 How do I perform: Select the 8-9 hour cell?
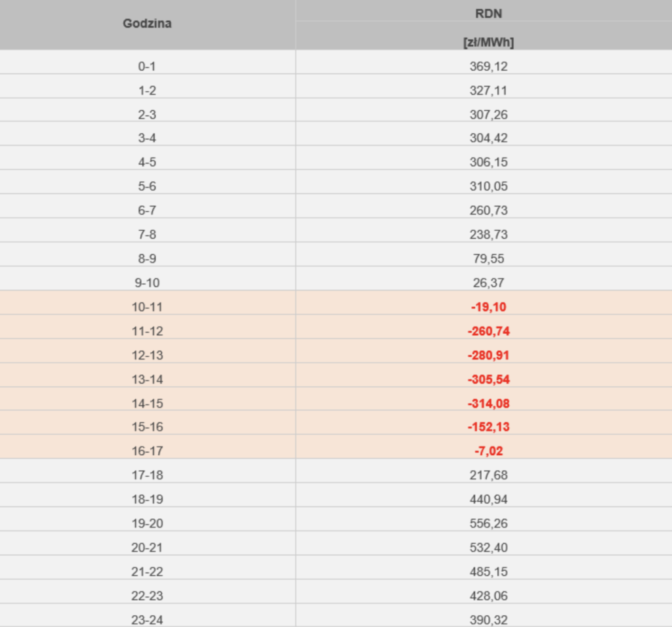point(147,258)
